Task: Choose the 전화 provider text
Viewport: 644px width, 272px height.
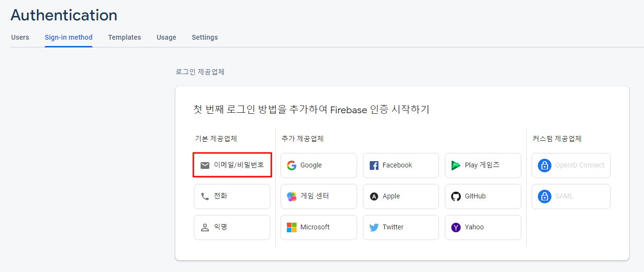Action: (220, 196)
